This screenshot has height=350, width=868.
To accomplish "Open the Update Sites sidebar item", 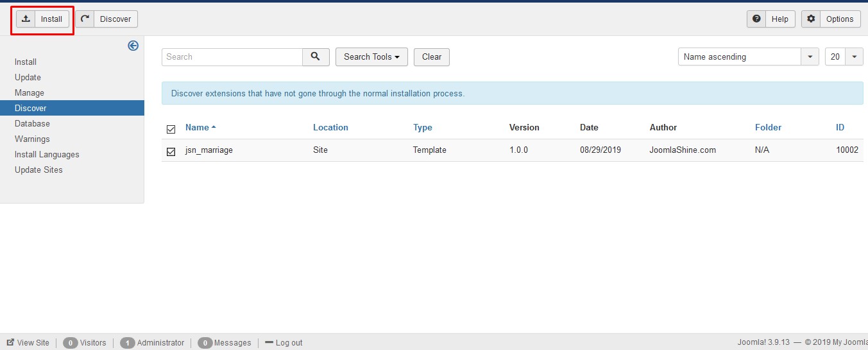I will [x=38, y=170].
